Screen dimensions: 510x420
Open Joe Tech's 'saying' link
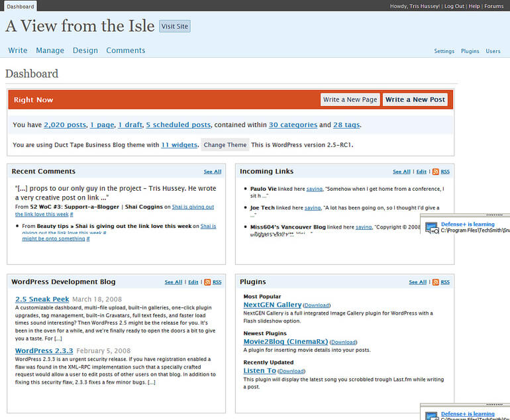point(313,208)
